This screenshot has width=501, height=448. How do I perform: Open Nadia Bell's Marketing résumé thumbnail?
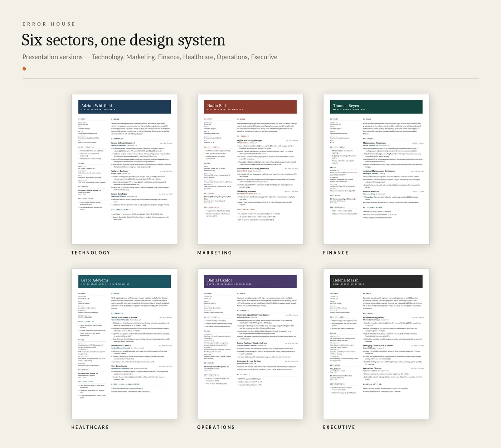tap(250, 169)
